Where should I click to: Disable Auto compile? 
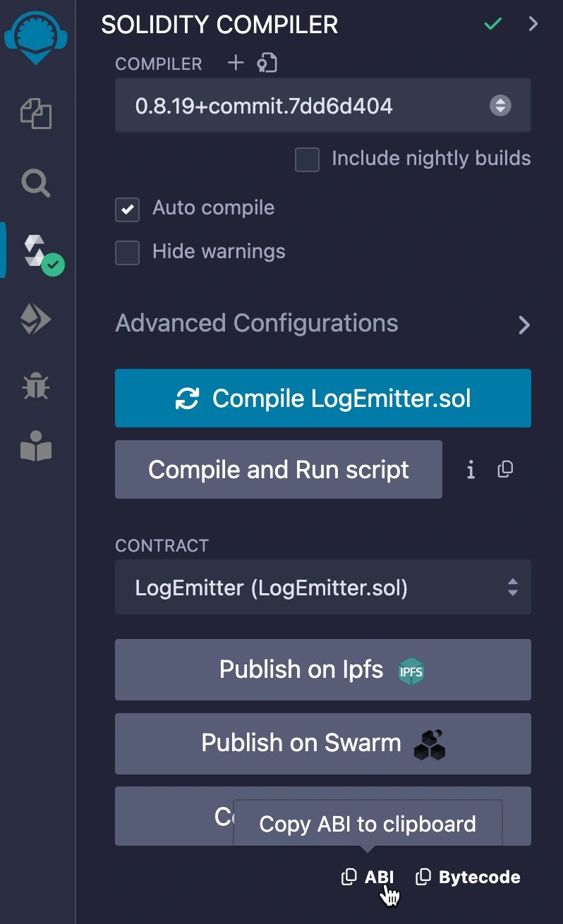pyautogui.click(x=127, y=209)
